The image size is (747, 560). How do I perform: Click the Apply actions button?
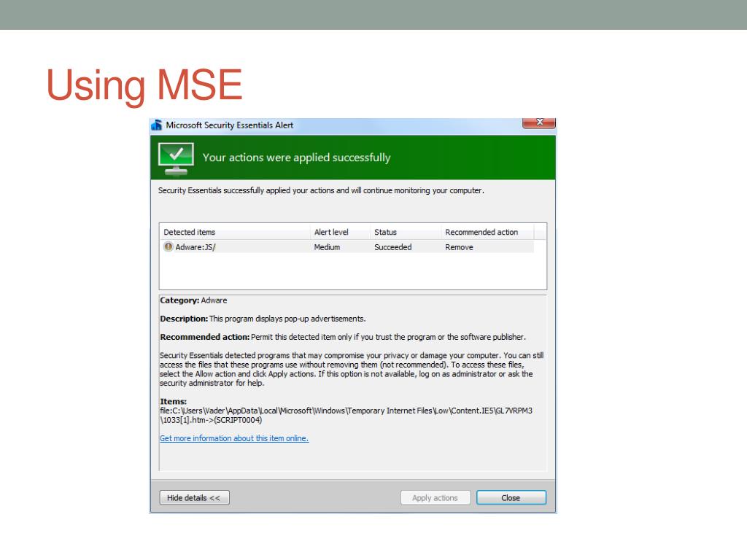435,497
